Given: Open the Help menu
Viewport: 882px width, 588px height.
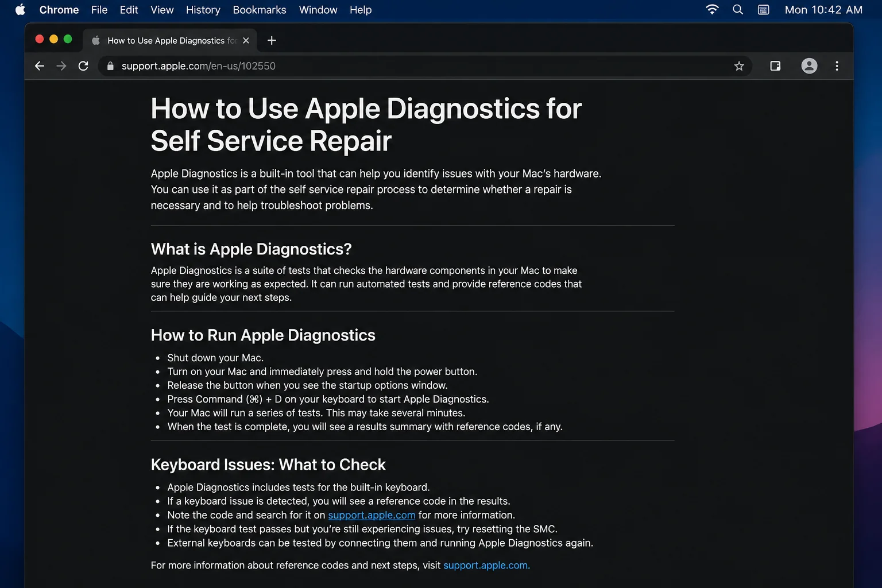Looking at the screenshot, I should coord(361,10).
